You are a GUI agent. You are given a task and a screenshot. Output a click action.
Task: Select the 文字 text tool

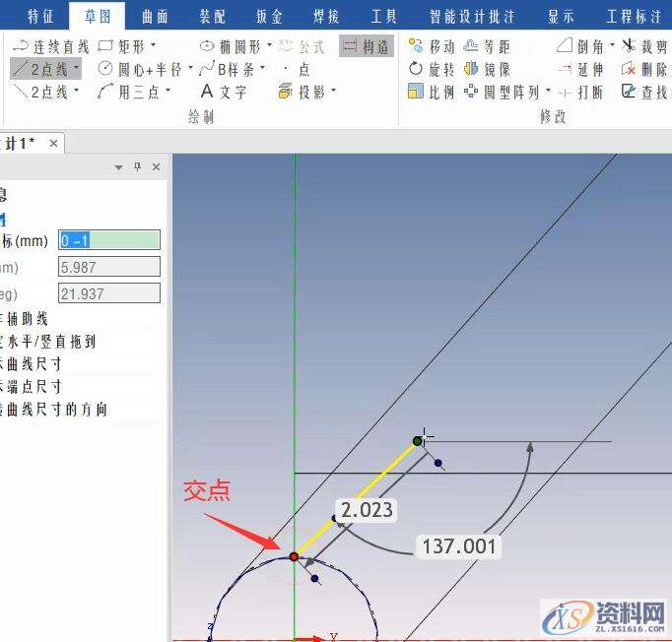pyautogui.click(x=224, y=92)
